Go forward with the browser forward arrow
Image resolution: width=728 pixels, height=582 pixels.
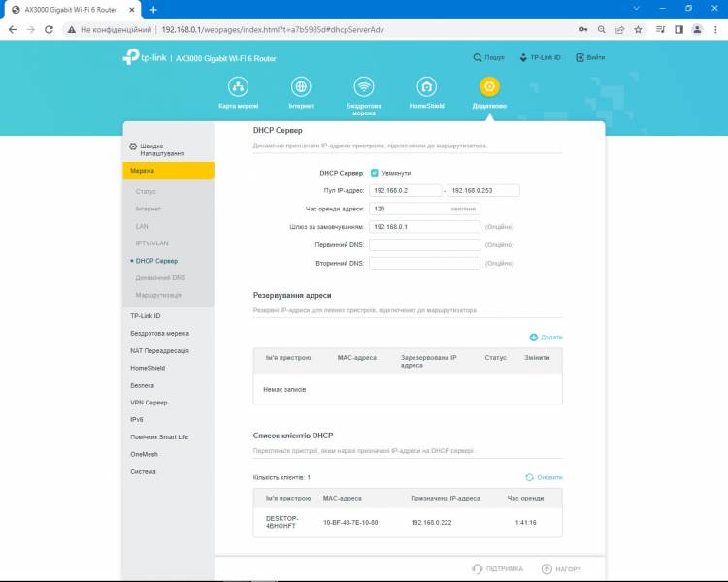[31, 30]
